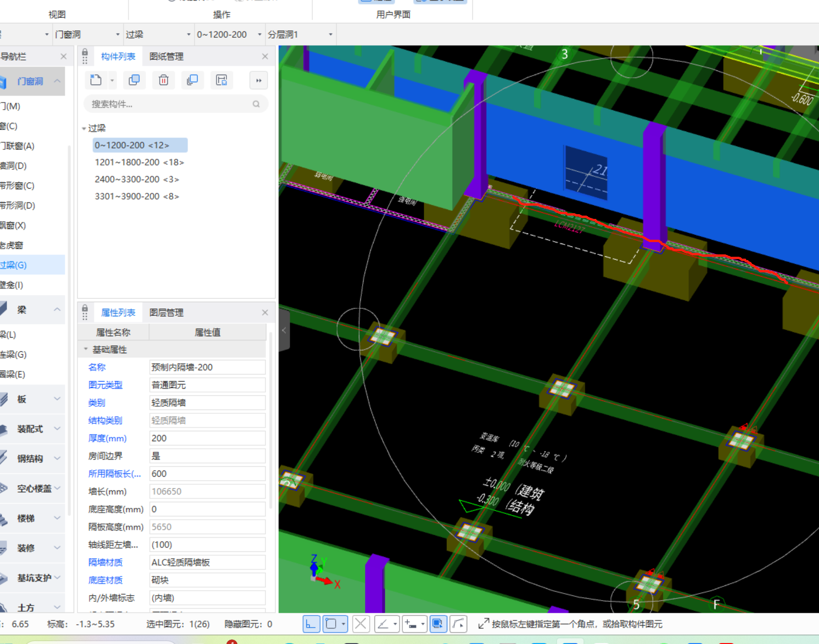Click the double-arrow more tools button
The height and width of the screenshot is (644, 819).
tap(259, 80)
